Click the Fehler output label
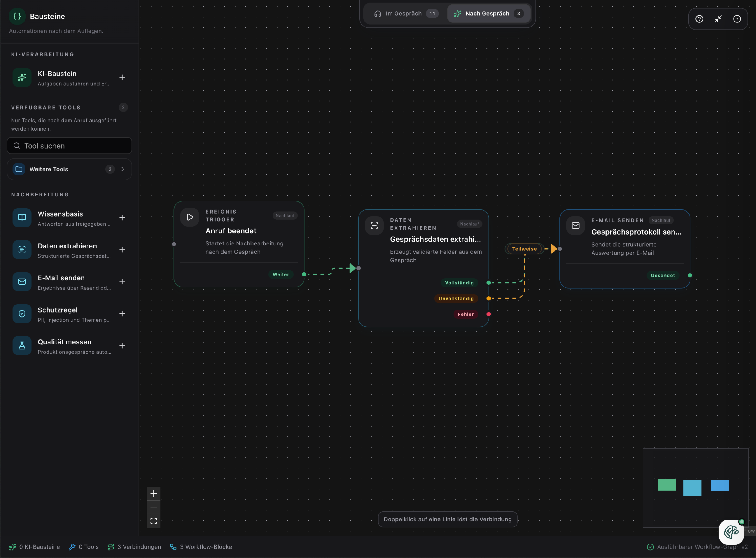This screenshot has width=756, height=558. pos(466,315)
